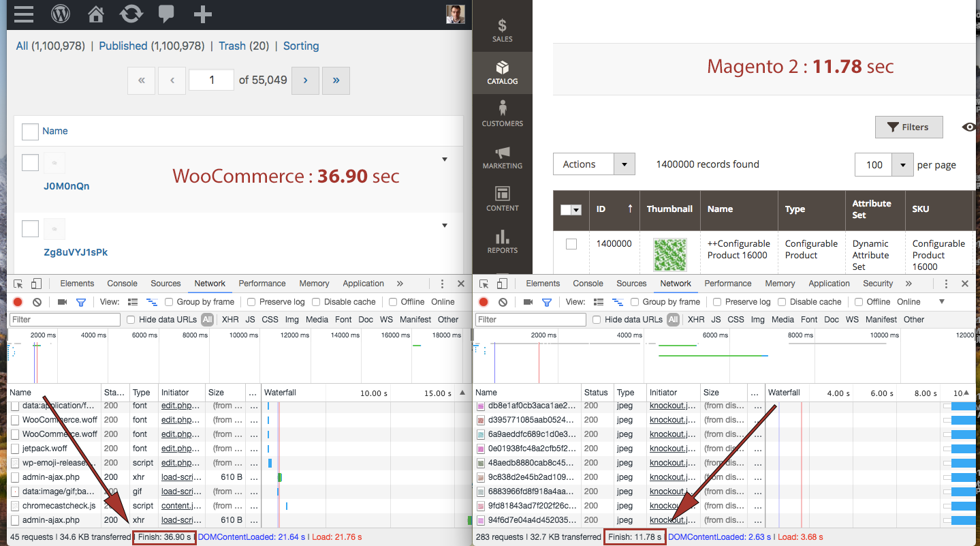Image resolution: width=980 pixels, height=546 pixels.
Task: Open the Magento Catalog sidebar icon
Action: click(502, 72)
